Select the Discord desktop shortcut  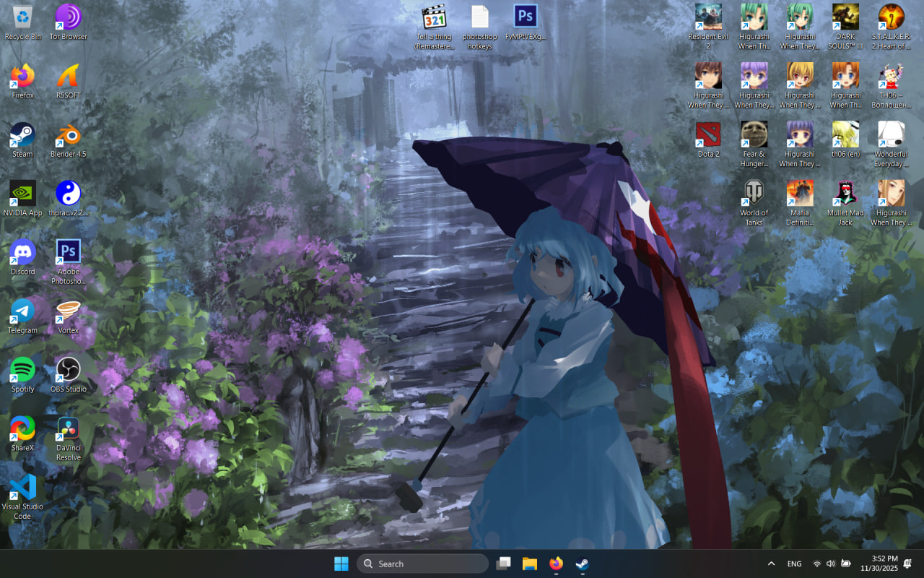pos(22,258)
